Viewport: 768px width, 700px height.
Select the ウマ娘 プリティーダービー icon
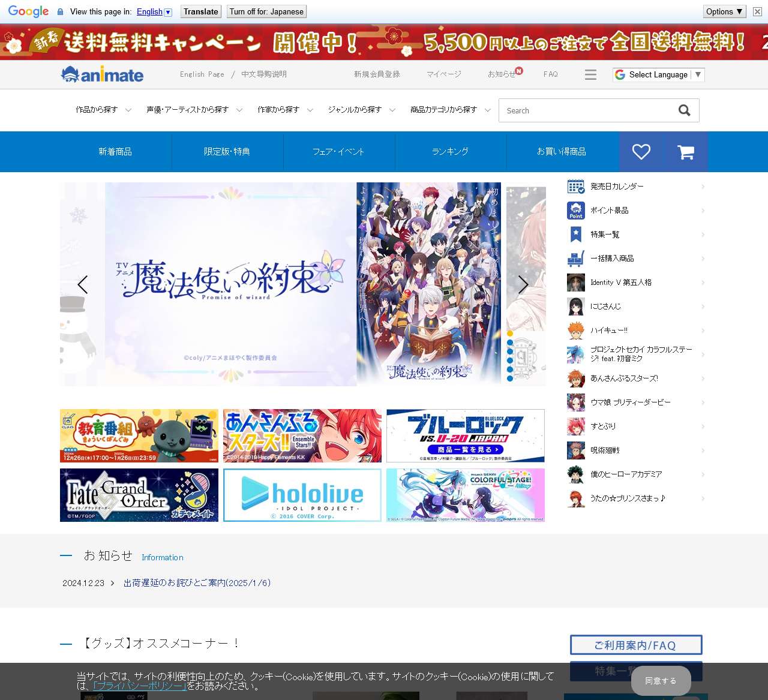coord(576,402)
